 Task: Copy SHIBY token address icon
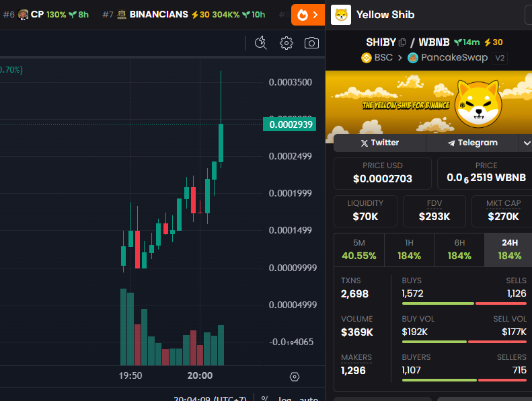(402, 42)
